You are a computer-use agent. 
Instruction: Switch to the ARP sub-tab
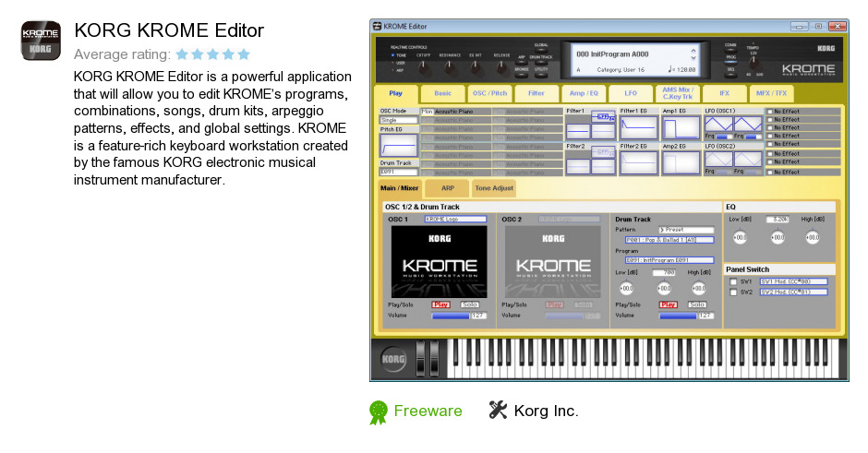[x=447, y=188]
